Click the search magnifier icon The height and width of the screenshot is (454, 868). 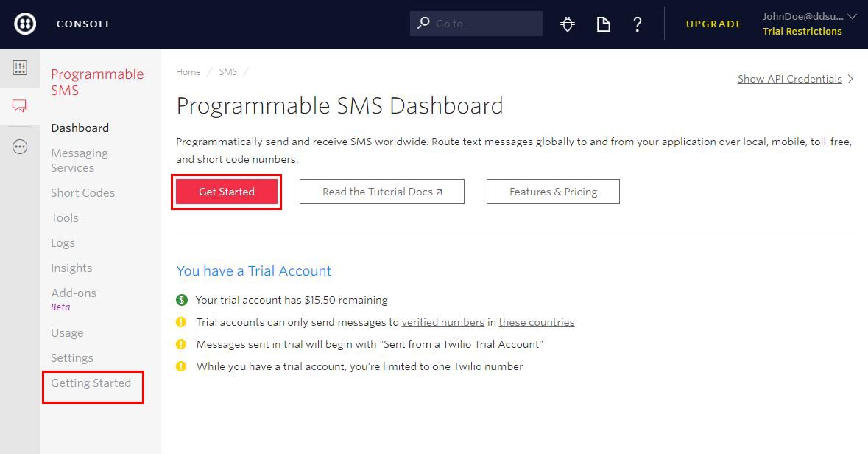(x=423, y=24)
